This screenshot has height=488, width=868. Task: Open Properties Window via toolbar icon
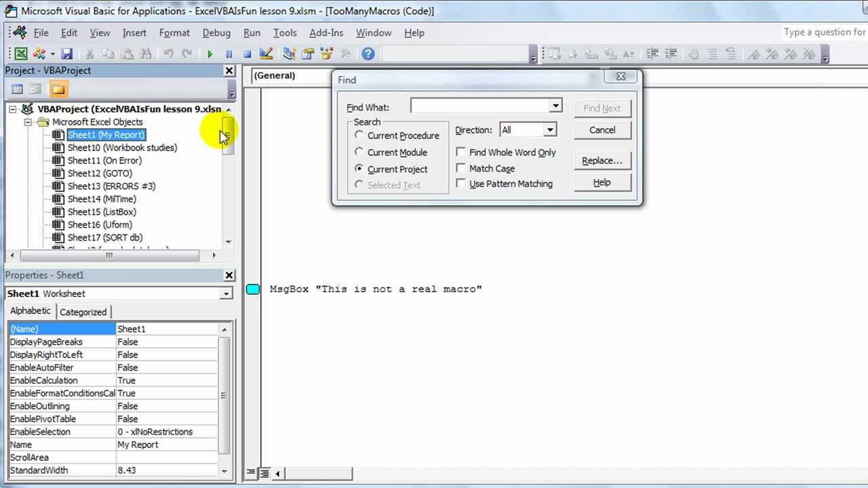[x=308, y=54]
